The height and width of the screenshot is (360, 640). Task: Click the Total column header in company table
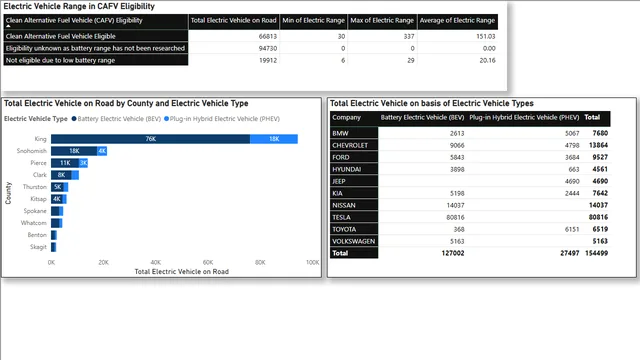(592, 118)
